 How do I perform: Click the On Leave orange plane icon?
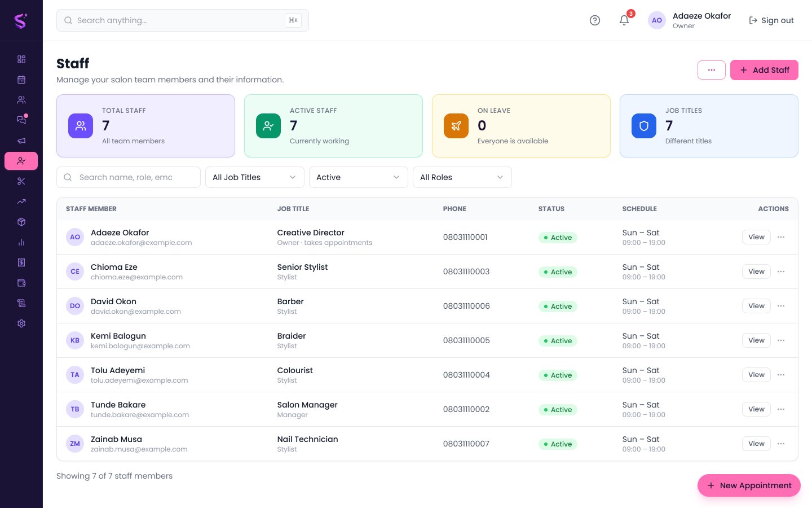[x=456, y=126]
